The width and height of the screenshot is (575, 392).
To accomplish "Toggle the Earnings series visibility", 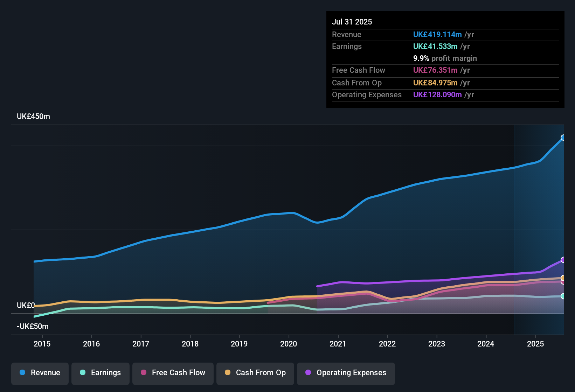I will tap(101, 373).
